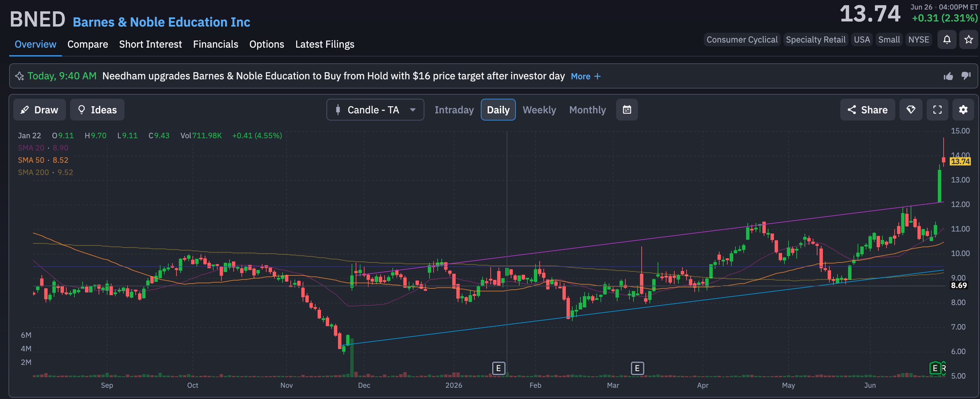The width and height of the screenshot is (980, 399).
Task: Open the calendar date range picker
Action: [x=627, y=110]
